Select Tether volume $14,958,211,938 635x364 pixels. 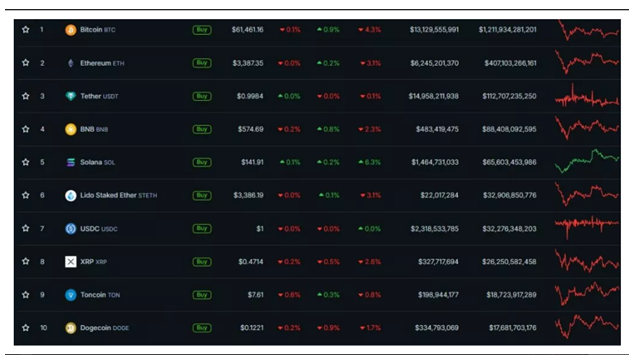click(433, 96)
